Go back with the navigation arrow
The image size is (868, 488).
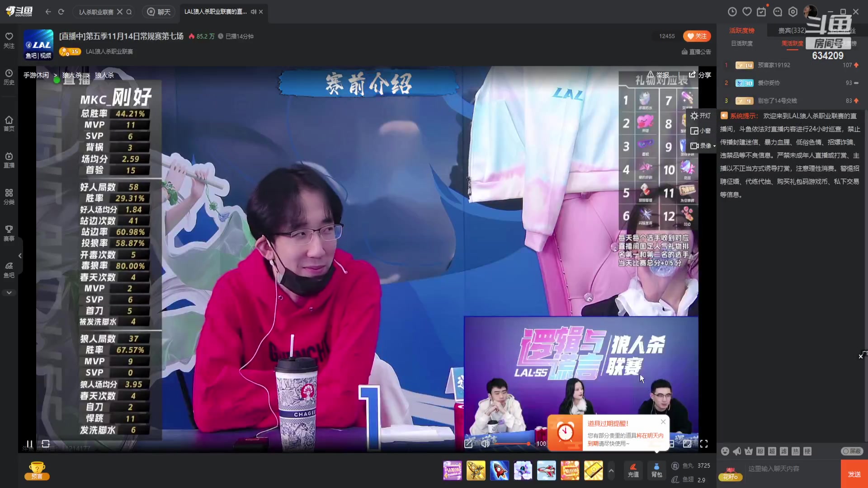click(x=48, y=12)
